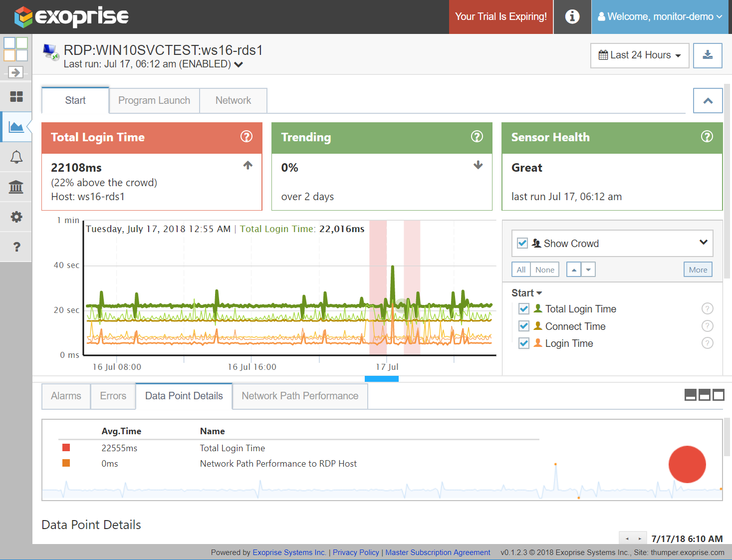Uncheck Login Time series
Image resolution: width=732 pixels, height=560 pixels.
(x=524, y=343)
